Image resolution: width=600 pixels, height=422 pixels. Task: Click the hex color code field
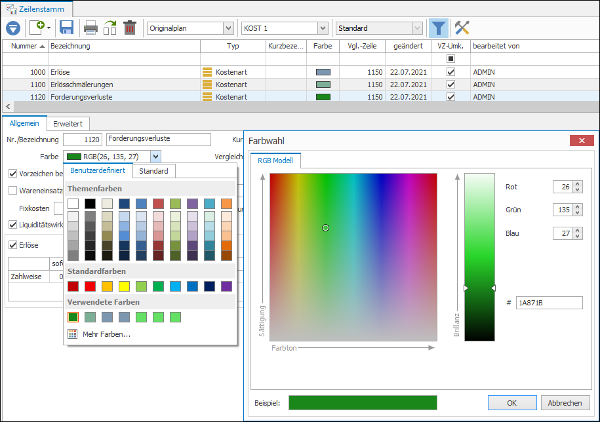[x=549, y=303]
